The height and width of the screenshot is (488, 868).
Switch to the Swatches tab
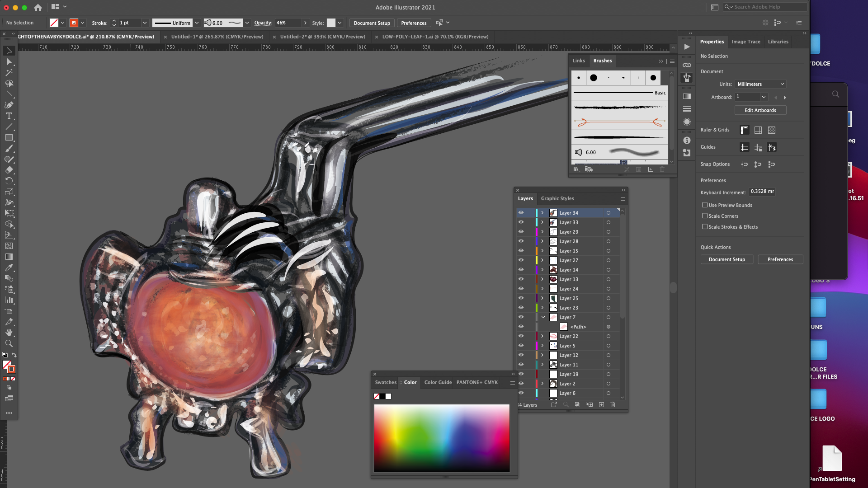coord(385,382)
